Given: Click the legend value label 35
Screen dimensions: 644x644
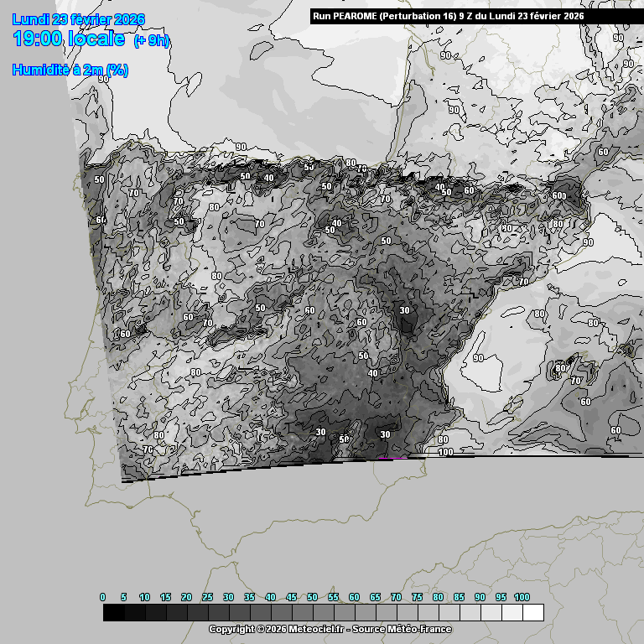Looking at the screenshot, I should coord(249,597).
